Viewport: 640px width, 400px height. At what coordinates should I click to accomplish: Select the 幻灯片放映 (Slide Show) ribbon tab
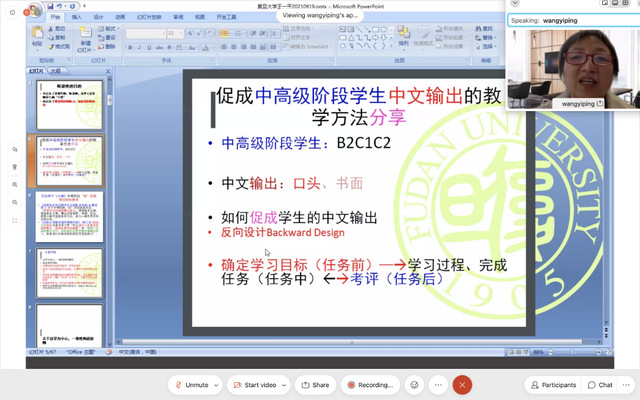[x=149, y=17]
